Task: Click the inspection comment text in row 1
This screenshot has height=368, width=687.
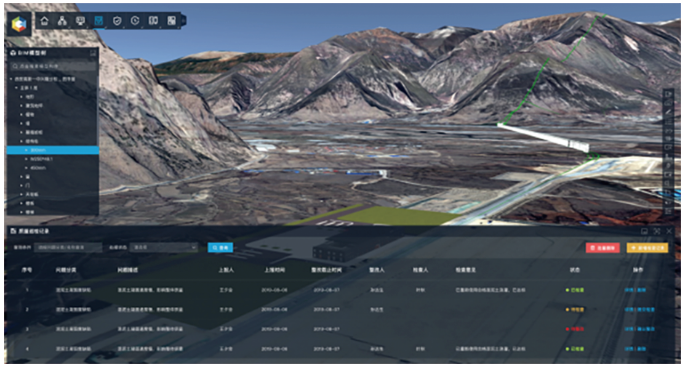Action: tap(490, 290)
